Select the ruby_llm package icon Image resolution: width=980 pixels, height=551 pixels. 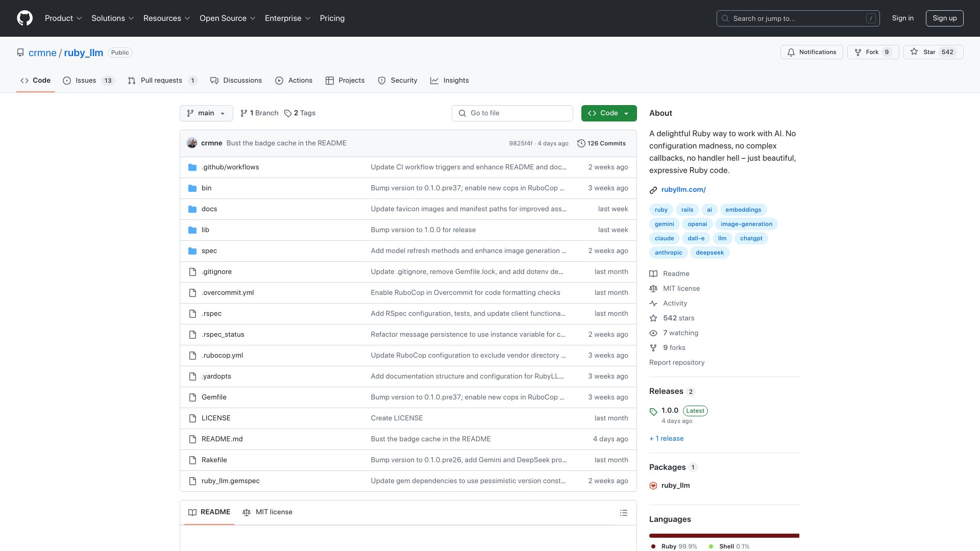coord(653,486)
